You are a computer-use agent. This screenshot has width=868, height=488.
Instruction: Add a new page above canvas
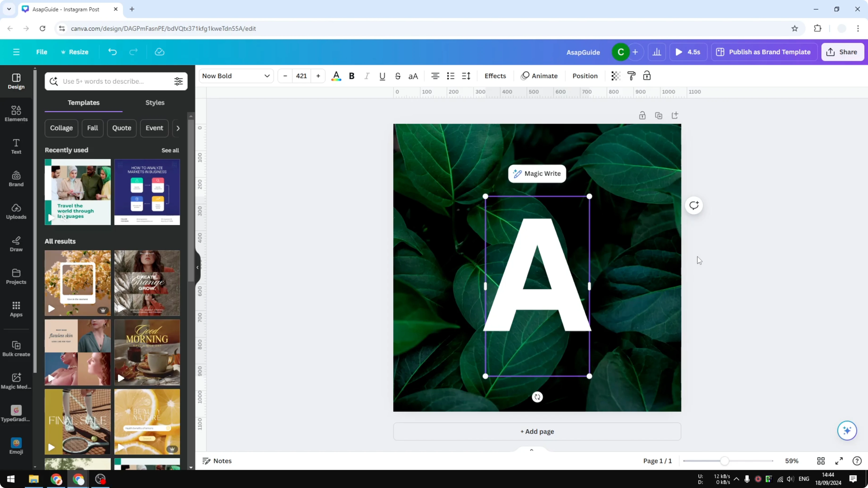pos(675,116)
